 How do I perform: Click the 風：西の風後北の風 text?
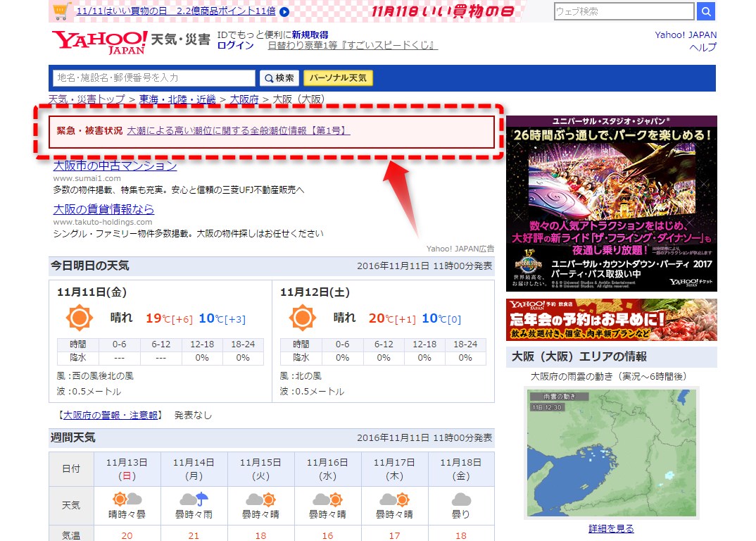95,376
